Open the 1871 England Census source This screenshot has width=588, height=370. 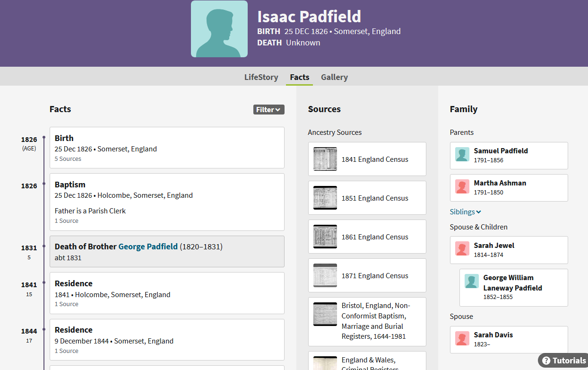(x=375, y=276)
